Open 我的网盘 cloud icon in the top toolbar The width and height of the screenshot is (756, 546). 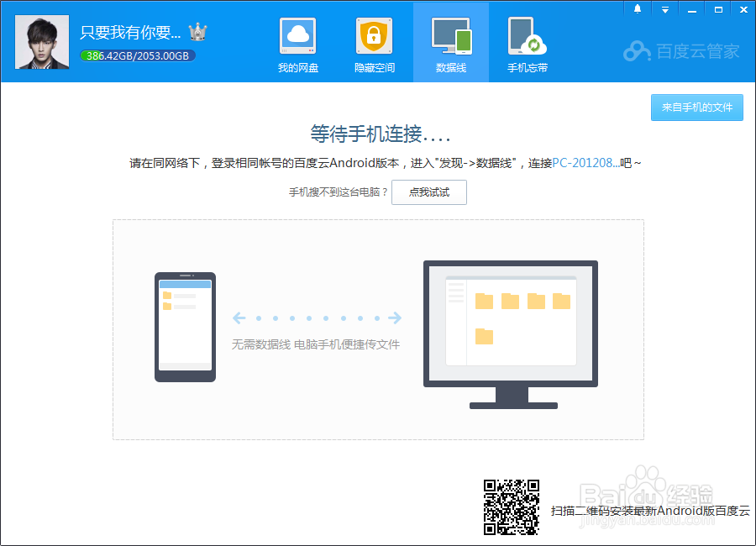(x=297, y=35)
